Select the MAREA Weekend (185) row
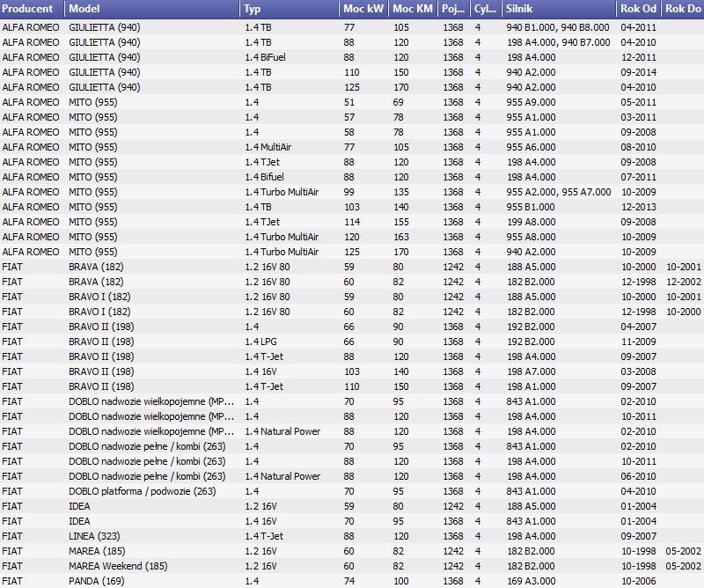The width and height of the screenshot is (704, 588). [352, 567]
